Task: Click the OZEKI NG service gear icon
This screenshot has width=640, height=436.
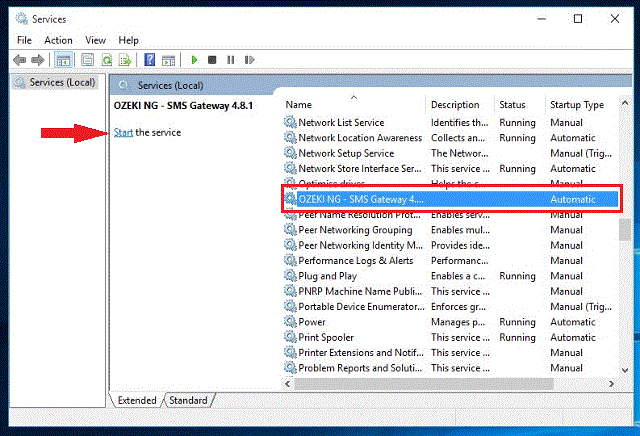Action: pyautogui.click(x=290, y=199)
